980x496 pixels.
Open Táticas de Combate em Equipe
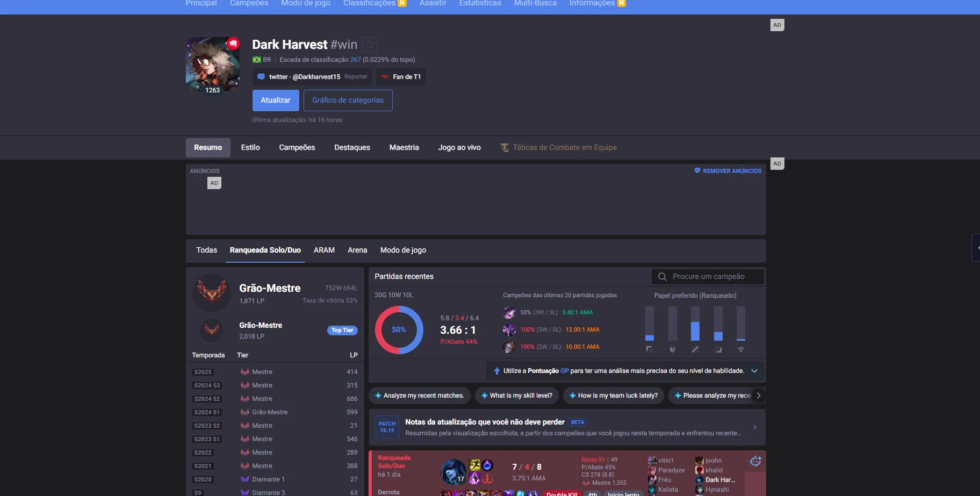click(x=559, y=148)
